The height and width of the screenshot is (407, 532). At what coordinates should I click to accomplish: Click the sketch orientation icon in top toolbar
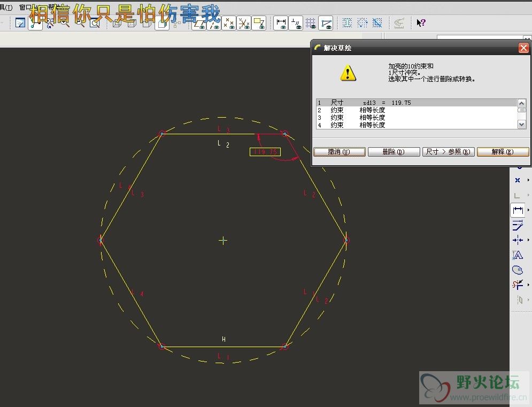coord(20,23)
